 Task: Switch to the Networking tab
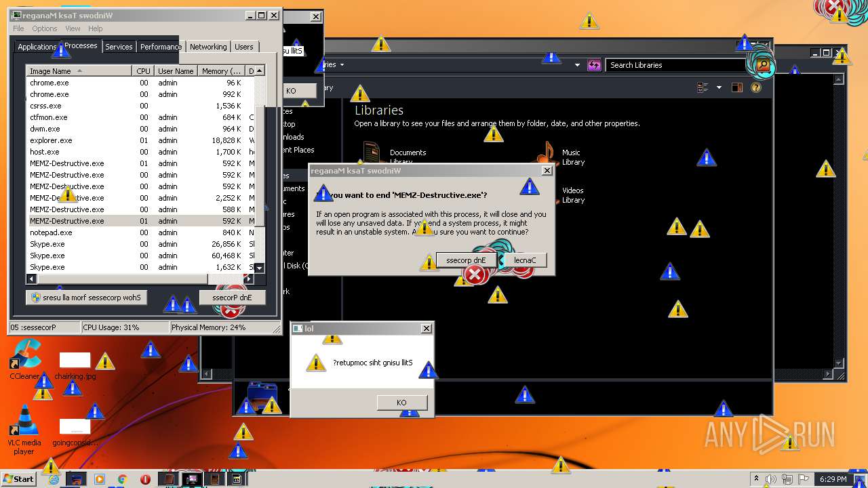point(208,47)
